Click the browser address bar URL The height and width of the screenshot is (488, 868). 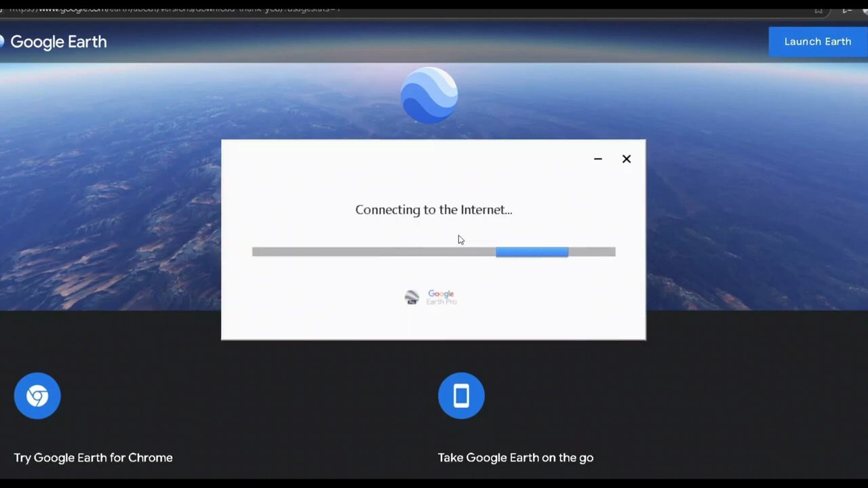[175, 9]
